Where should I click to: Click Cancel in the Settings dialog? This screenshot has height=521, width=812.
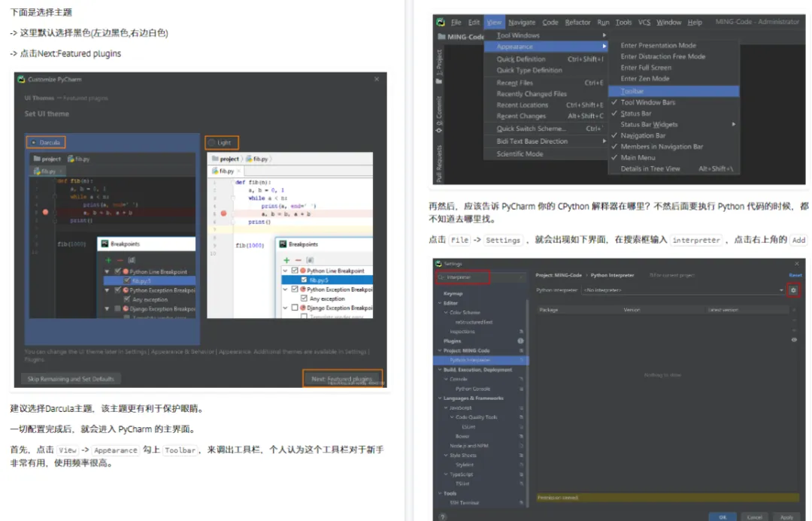coord(755,516)
